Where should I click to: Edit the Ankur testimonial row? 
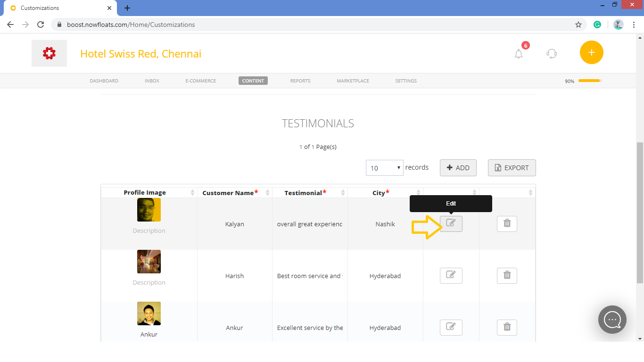point(451,328)
